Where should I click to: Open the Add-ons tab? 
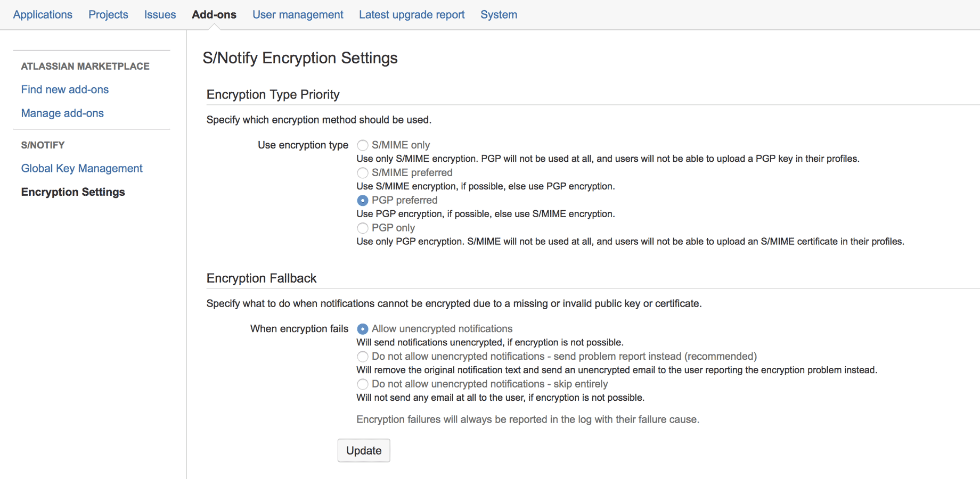point(214,14)
